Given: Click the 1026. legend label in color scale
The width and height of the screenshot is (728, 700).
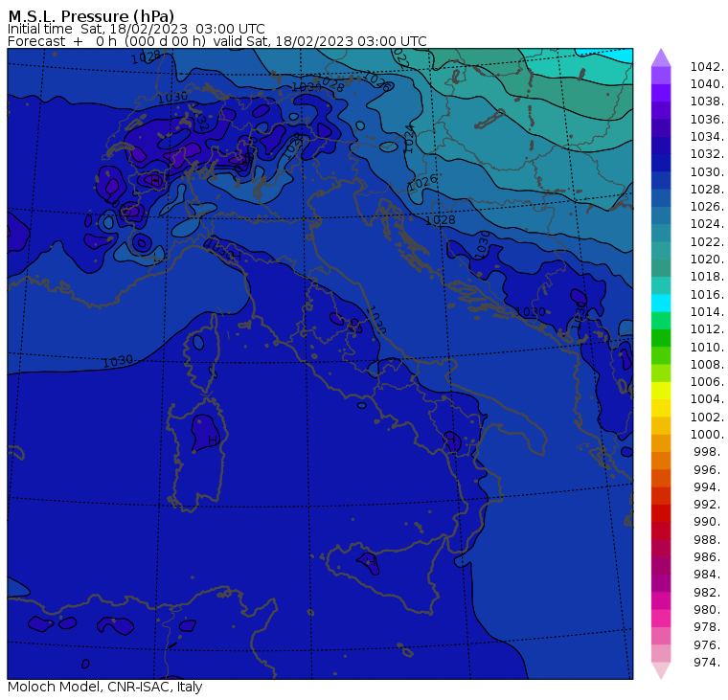Looking at the screenshot, I should coord(707,206).
